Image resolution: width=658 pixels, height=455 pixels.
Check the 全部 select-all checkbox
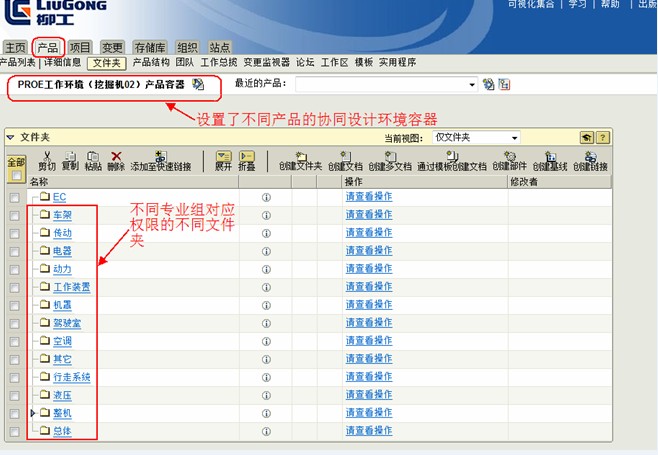tap(15, 175)
